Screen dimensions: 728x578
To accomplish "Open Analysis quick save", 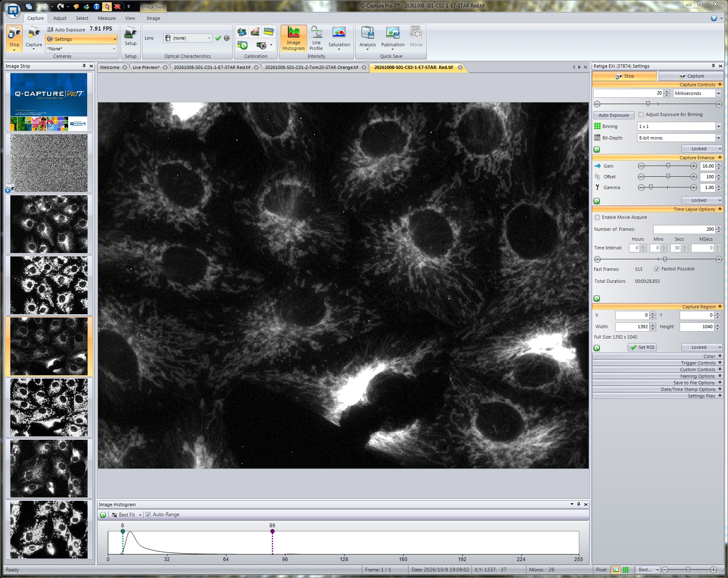I will 367,38.
